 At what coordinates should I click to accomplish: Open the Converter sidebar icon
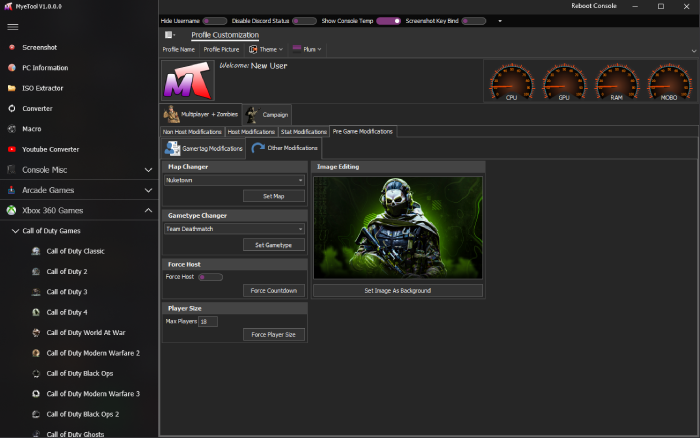[12, 108]
